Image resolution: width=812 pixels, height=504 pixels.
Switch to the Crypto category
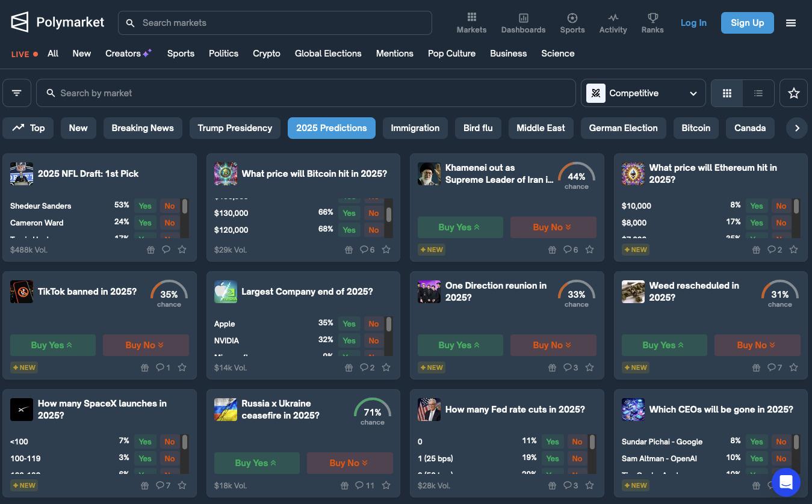click(267, 54)
